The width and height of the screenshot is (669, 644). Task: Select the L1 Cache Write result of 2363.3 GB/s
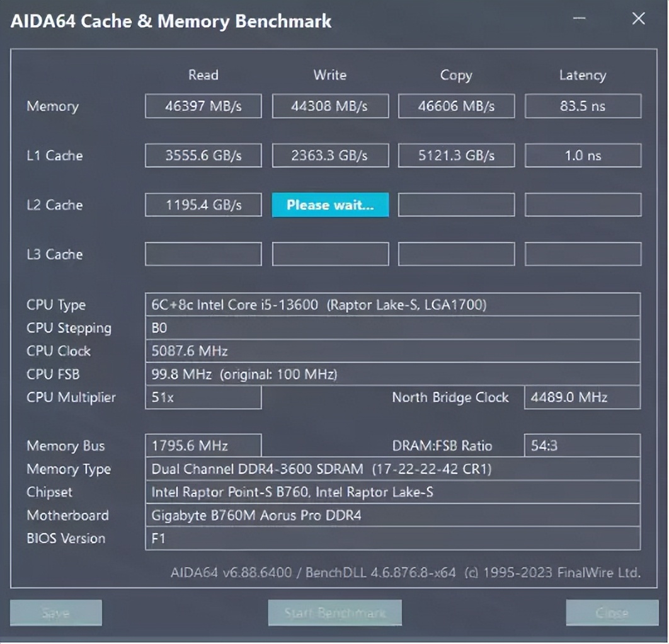click(329, 155)
